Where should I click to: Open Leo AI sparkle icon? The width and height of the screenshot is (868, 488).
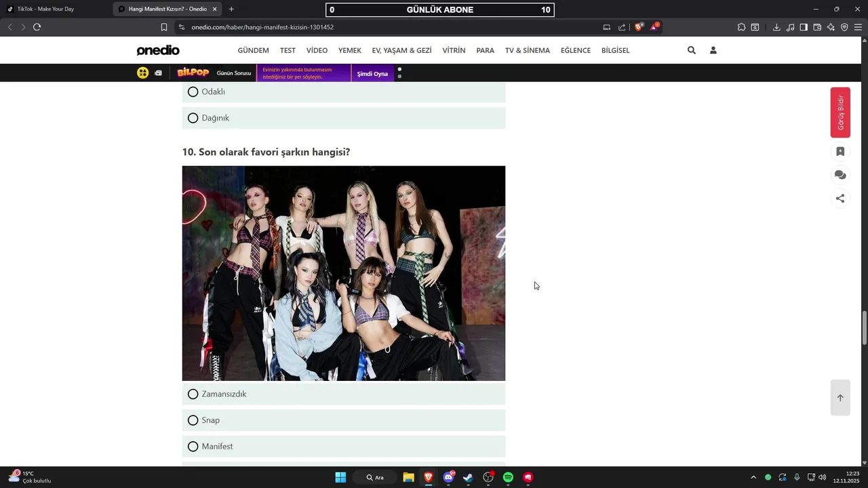click(831, 27)
